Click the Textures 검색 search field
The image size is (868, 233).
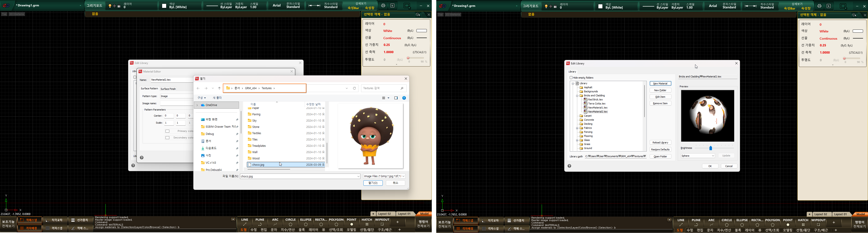(x=384, y=88)
